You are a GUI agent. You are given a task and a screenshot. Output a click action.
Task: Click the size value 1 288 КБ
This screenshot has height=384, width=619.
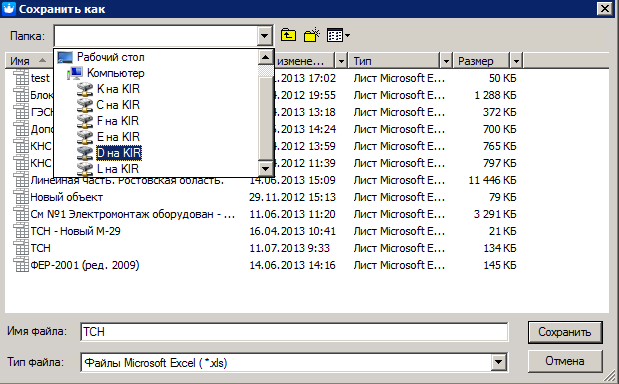(495, 95)
